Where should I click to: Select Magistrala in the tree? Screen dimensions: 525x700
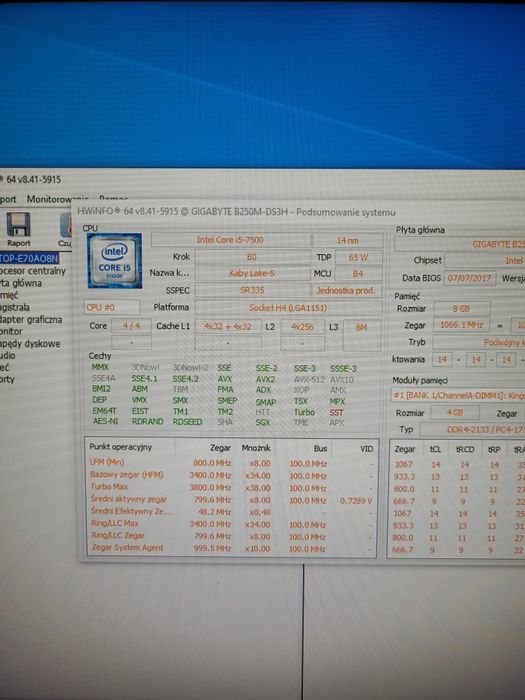pyautogui.click(x=15, y=307)
